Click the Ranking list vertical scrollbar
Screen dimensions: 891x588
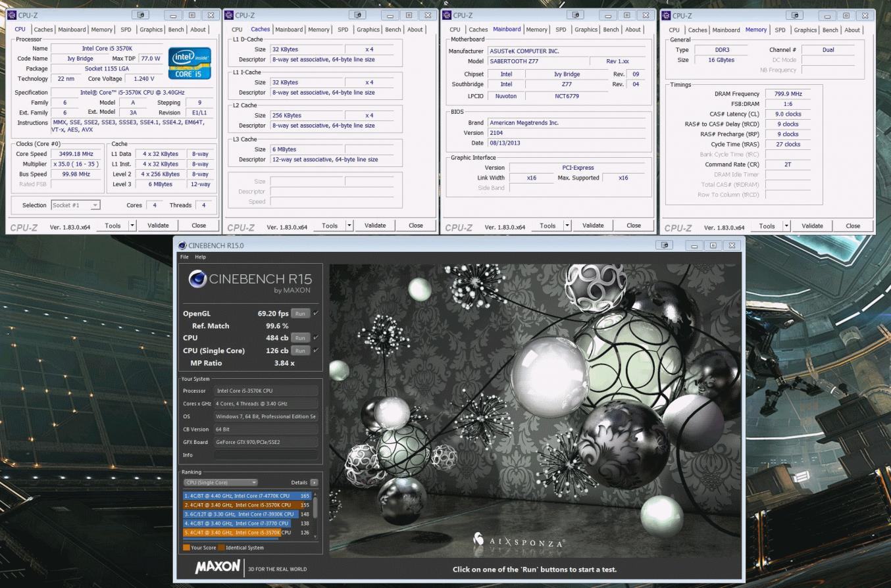click(x=315, y=514)
